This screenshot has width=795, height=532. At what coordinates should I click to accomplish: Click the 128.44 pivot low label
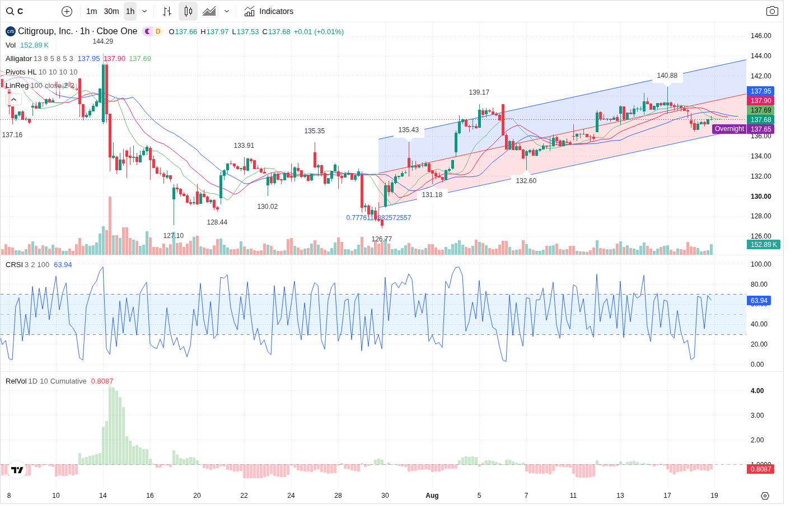217,222
